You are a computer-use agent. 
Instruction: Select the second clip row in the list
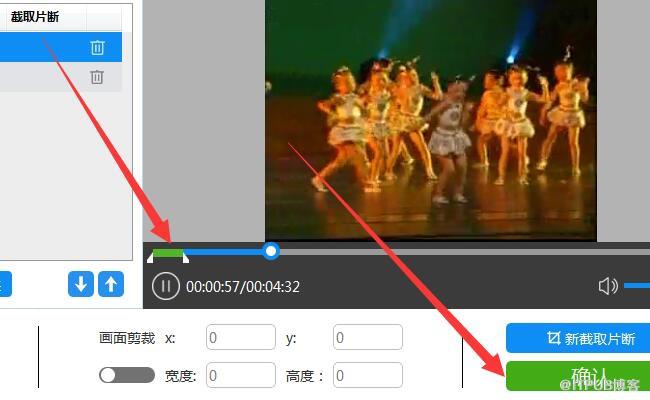pos(40,77)
